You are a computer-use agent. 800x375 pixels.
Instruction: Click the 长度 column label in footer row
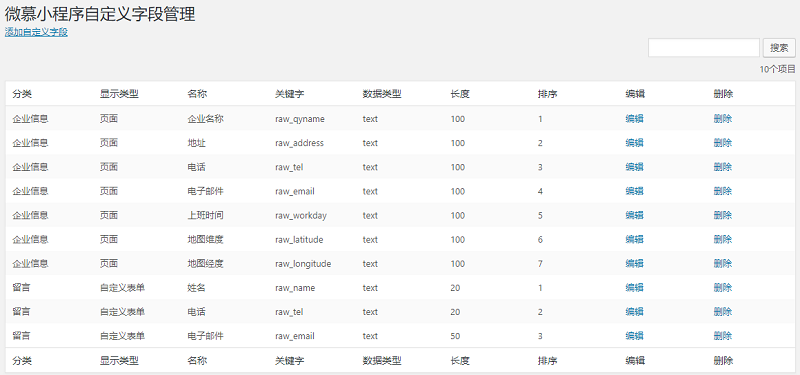click(x=460, y=361)
